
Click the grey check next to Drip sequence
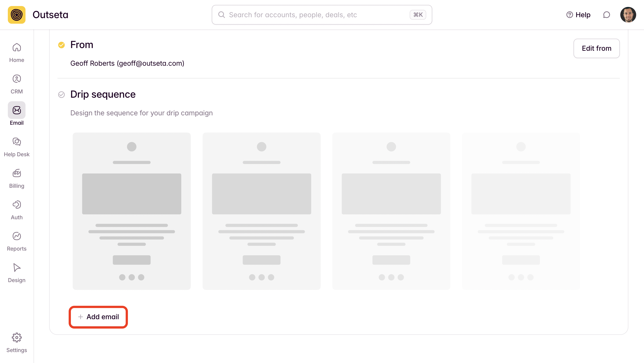click(x=61, y=94)
